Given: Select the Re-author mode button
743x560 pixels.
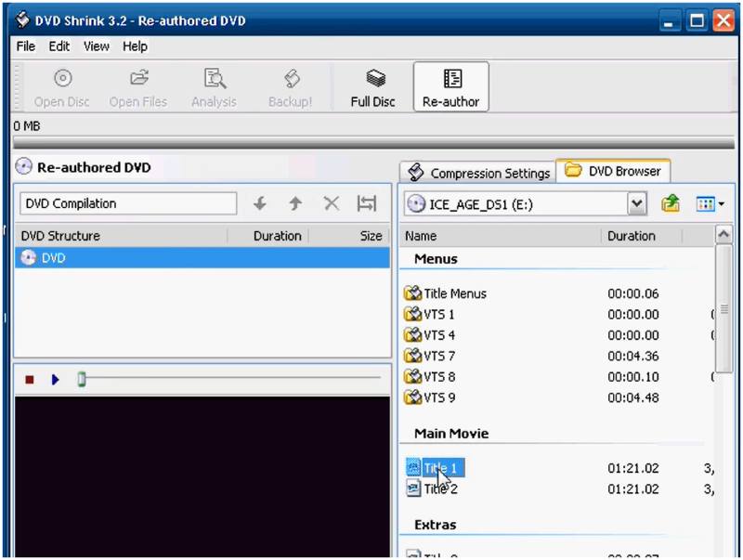Looking at the screenshot, I should 451,87.
